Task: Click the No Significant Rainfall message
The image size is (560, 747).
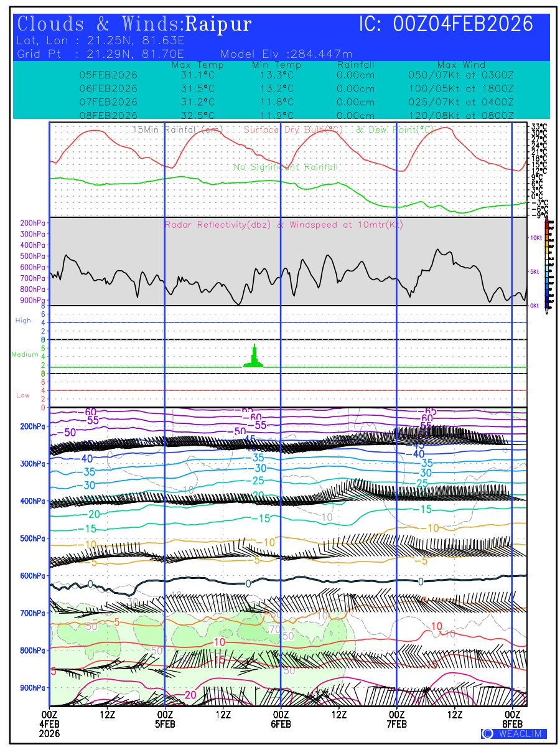Action: (285, 167)
